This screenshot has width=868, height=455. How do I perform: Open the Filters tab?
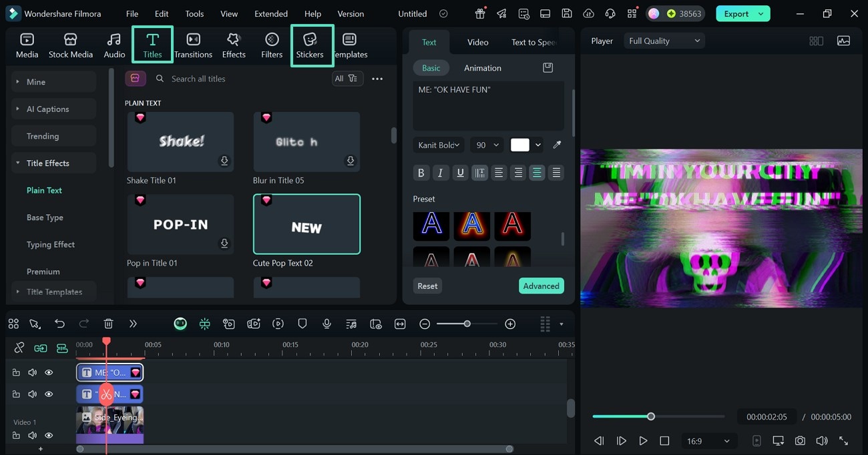coord(272,45)
